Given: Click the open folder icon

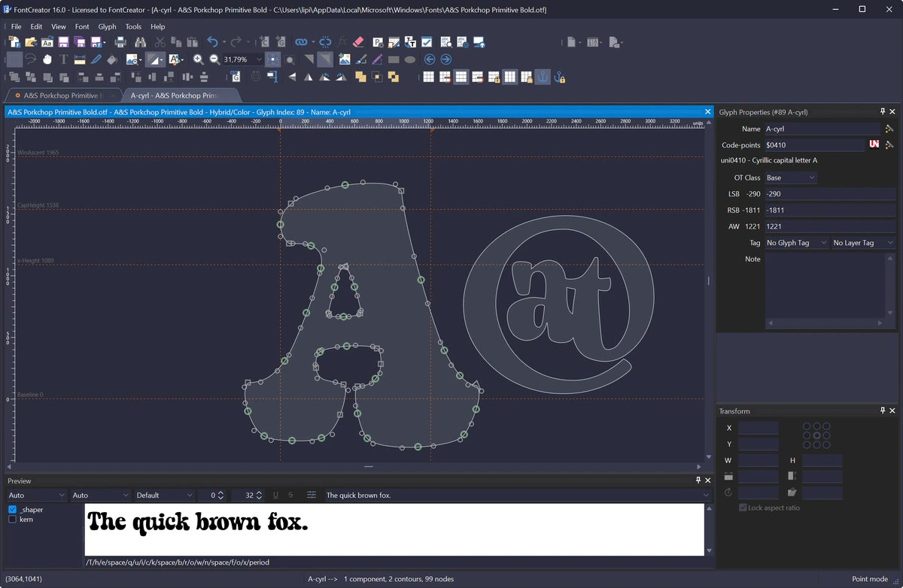Looking at the screenshot, I should pyautogui.click(x=31, y=42).
